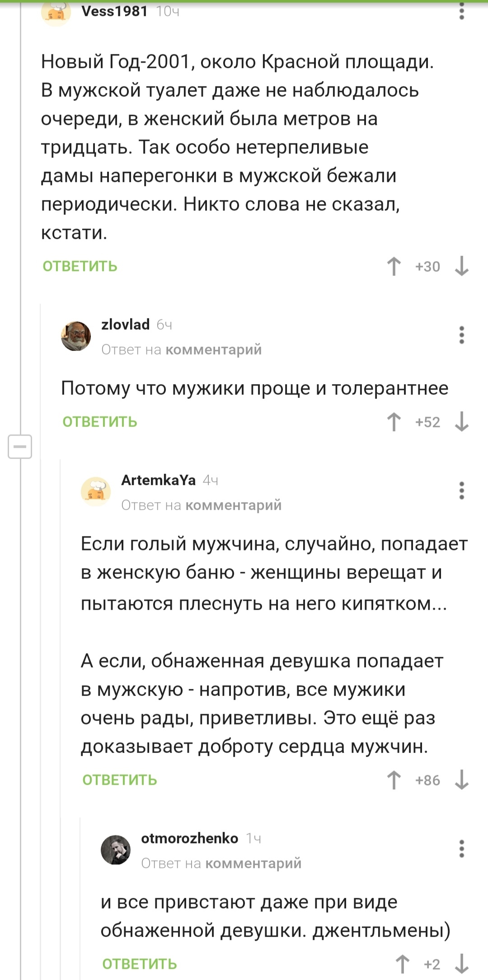Downvote the Vess1981 comment
Viewport: 488px width, 980px height.
462,266
